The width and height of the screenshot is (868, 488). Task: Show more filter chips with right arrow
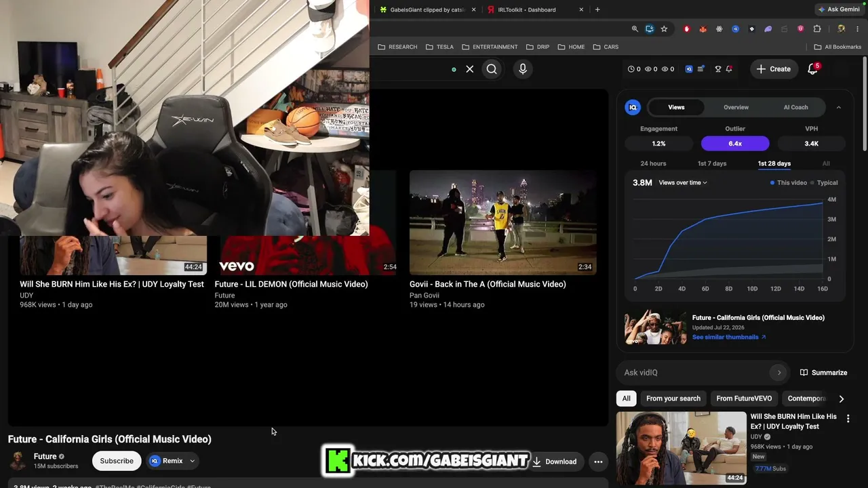point(842,399)
